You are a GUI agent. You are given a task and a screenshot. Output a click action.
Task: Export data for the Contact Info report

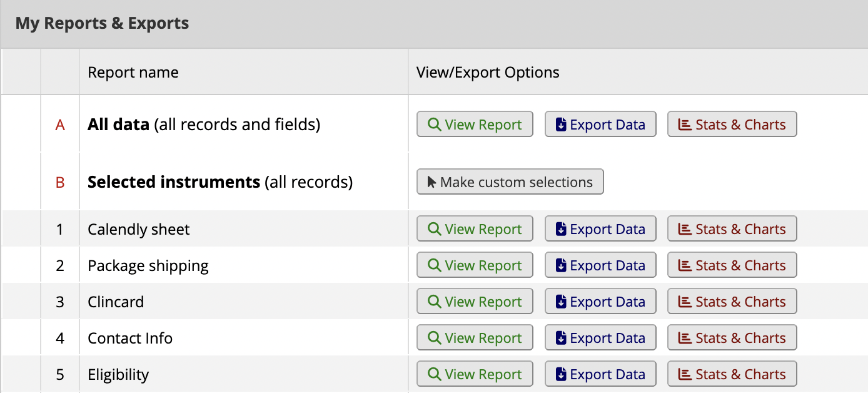pyautogui.click(x=600, y=337)
